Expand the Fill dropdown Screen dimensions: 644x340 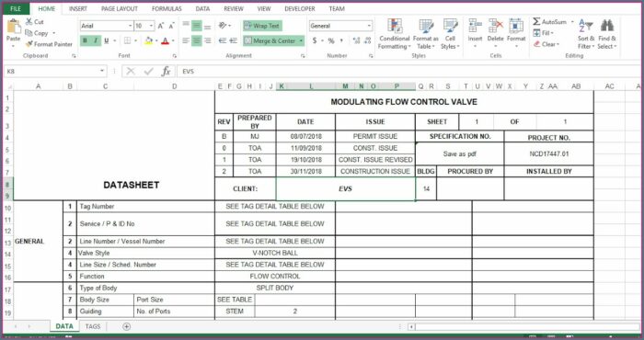(x=552, y=33)
